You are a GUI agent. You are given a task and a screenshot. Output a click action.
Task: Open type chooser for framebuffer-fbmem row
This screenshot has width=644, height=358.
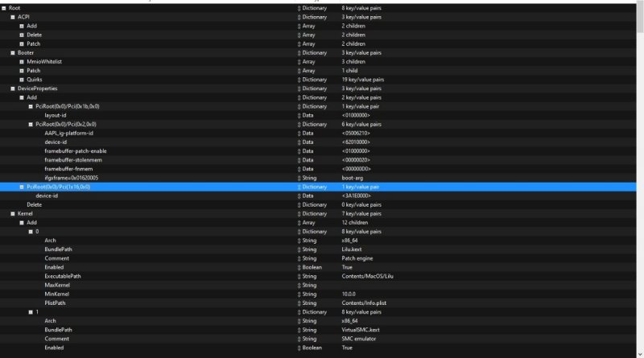299,169
